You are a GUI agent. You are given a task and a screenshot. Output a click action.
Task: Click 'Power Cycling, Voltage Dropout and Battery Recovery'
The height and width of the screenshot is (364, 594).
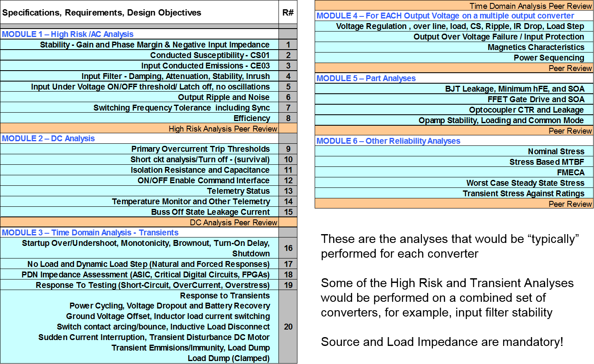pyautogui.click(x=170, y=306)
